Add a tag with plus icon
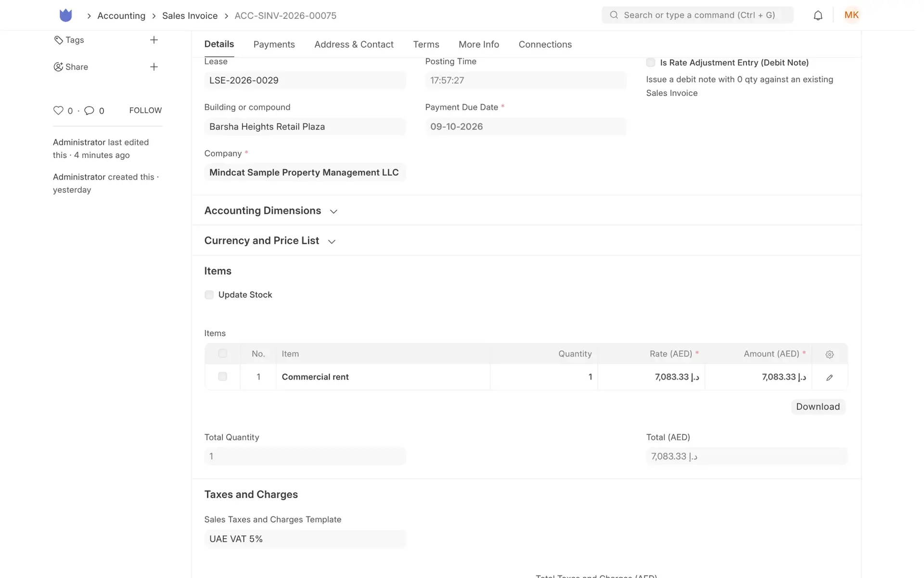 click(154, 40)
